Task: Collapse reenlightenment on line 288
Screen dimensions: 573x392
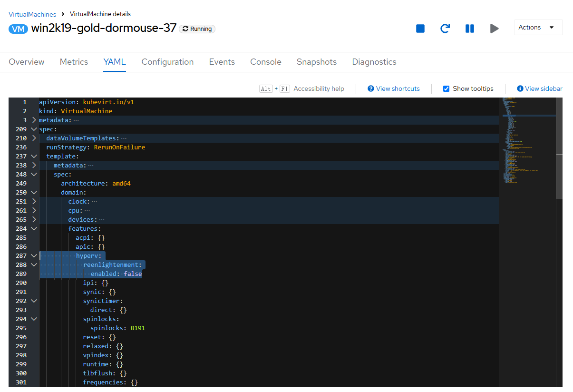Action: pyautogui.click(x=34, y=265)
